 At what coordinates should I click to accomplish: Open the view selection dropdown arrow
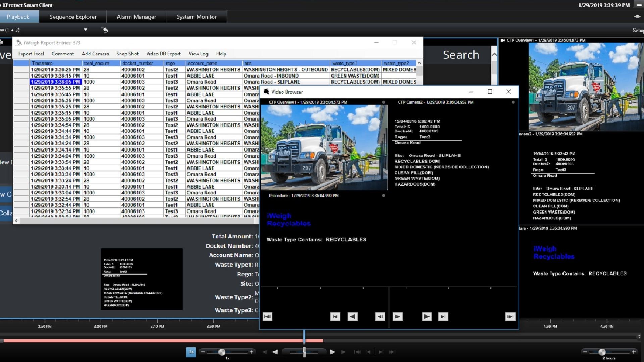86,30
